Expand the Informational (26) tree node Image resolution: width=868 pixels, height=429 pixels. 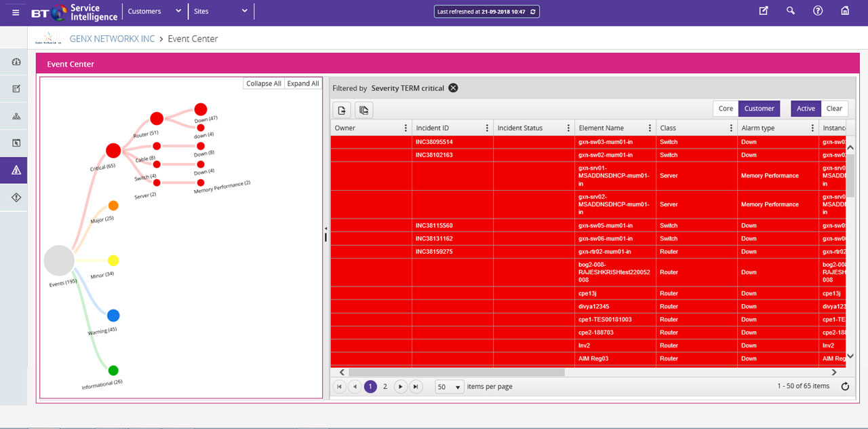click(113, 371)
